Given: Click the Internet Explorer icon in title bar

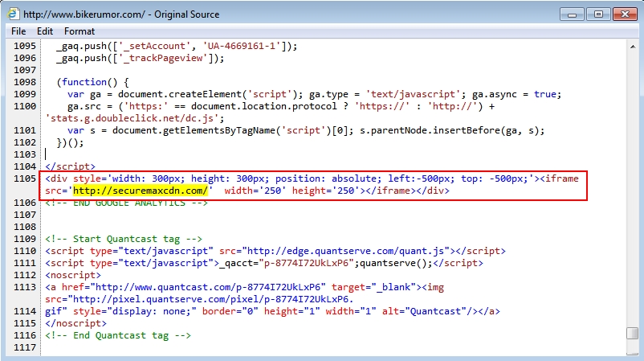Looking at the screenshot, I should [13, 14].
